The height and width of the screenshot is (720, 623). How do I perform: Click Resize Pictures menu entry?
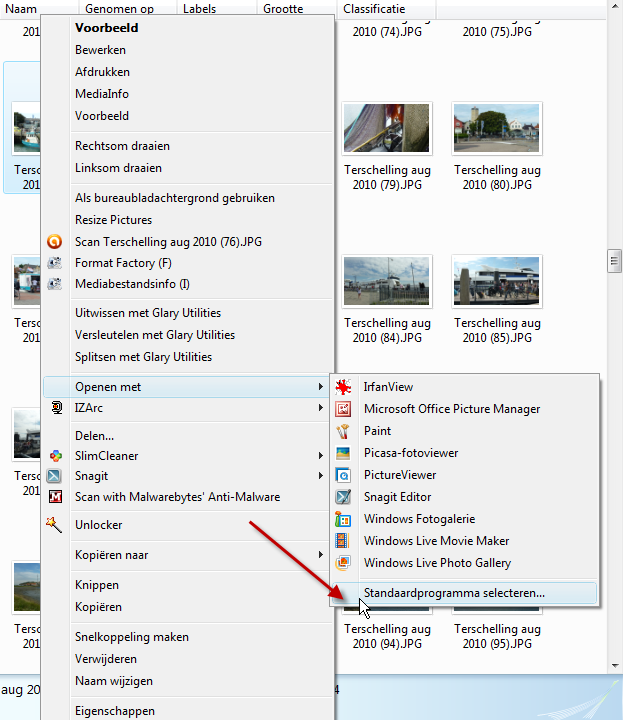pos(113,220)
